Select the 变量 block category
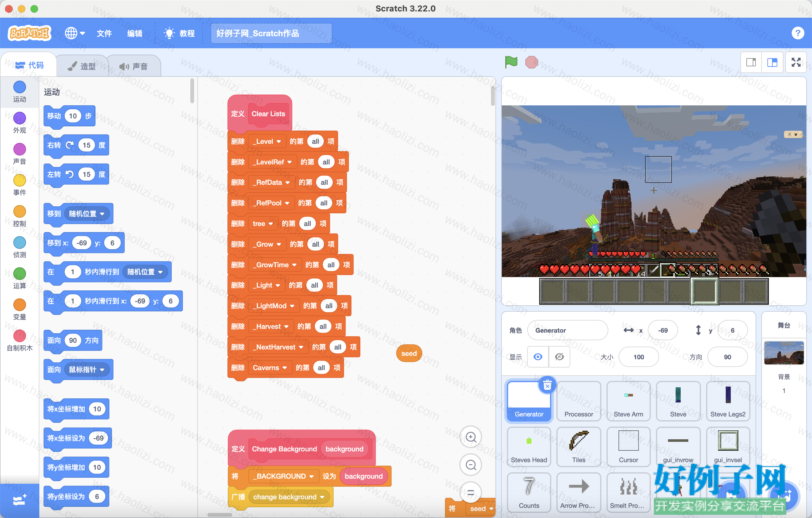 coord(20,309)
